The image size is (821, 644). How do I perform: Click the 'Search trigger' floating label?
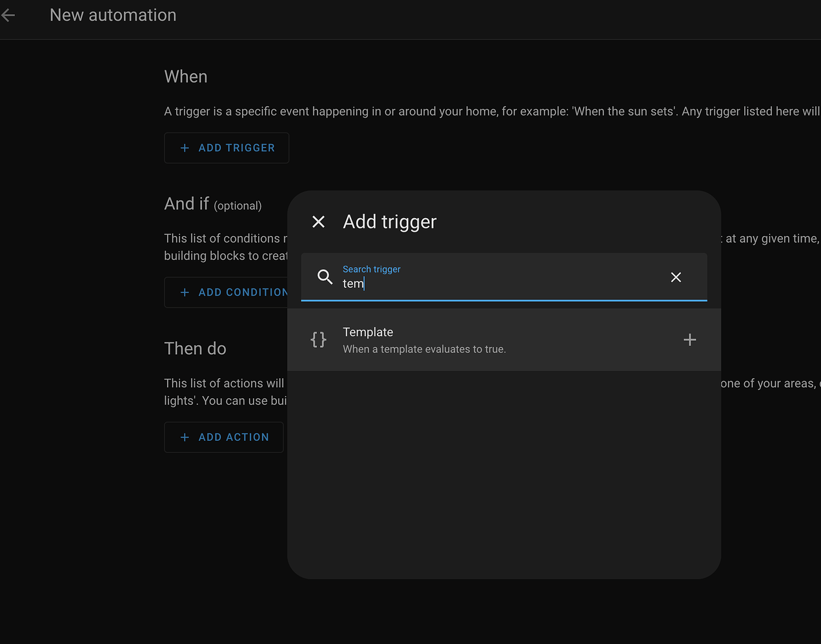372,269
